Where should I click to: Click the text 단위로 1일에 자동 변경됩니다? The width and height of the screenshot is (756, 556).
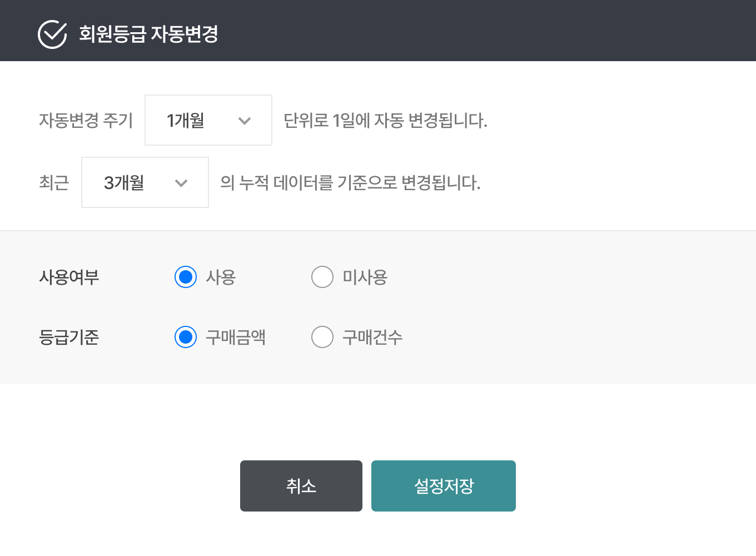click(385, 121)
